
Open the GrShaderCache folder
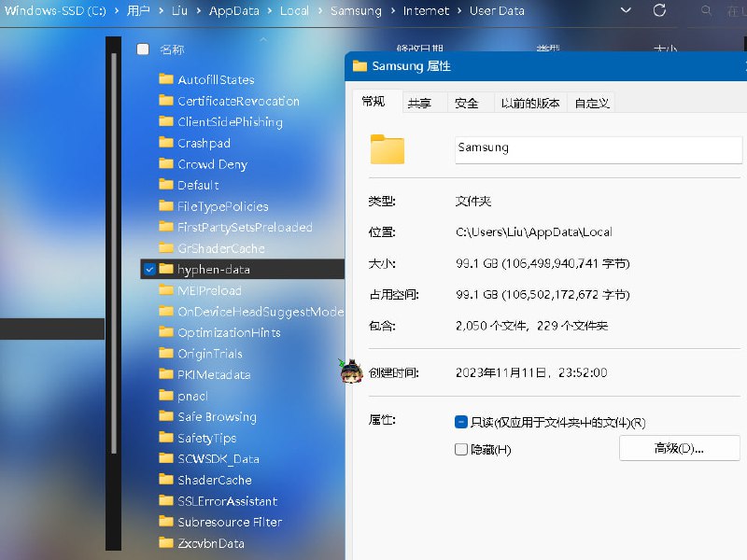pos(219,247)
